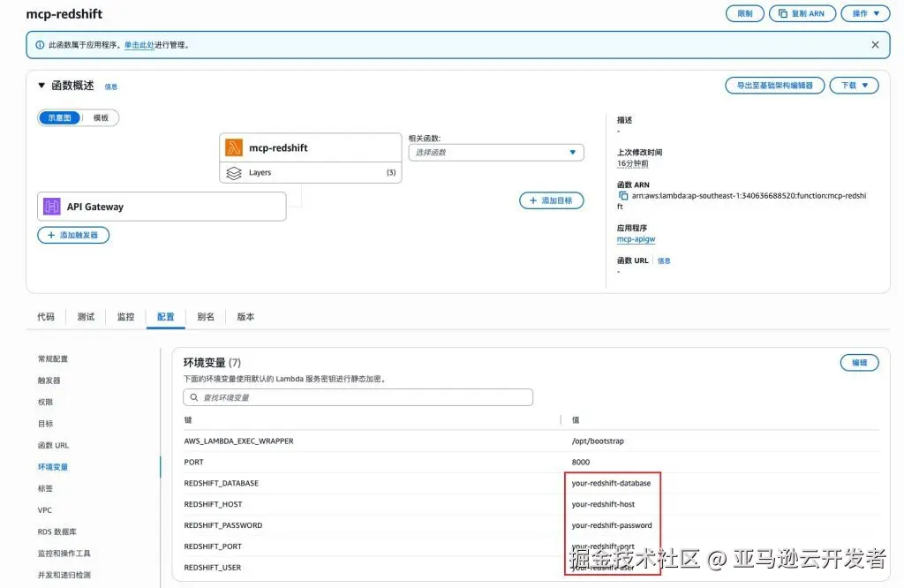Select 并发和递归检测 in the configuration sidebar

(x=64, y=575)
